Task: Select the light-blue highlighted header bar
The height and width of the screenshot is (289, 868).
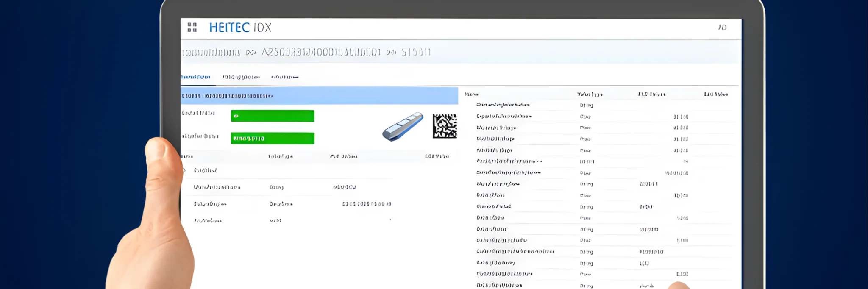Action: coord(319,96)
